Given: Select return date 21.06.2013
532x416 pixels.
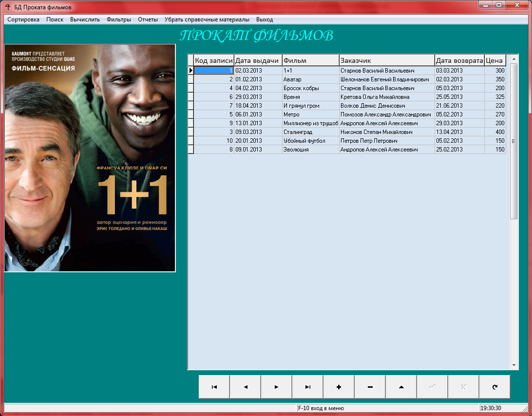Looking at the screenshot, I should click(x=459, y=106).
